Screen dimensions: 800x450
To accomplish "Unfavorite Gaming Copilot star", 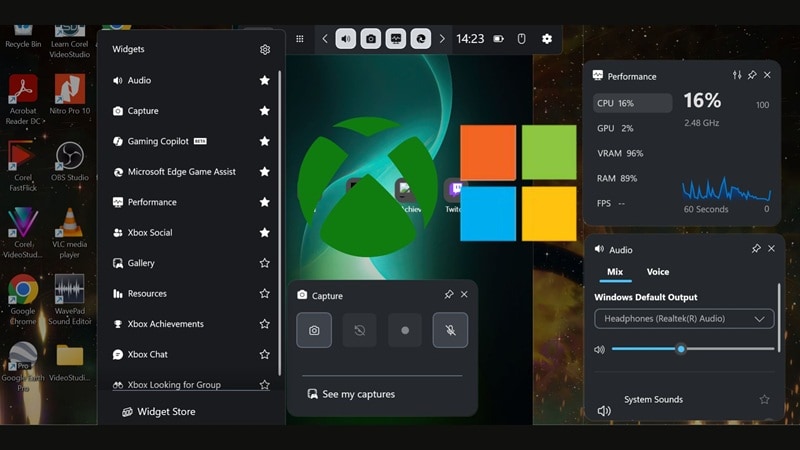I will (264, 141).
